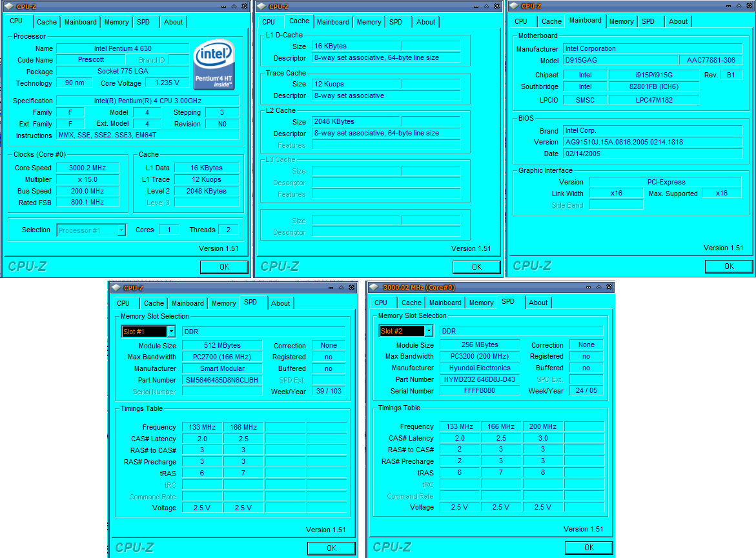The image size is (756, 558).
Task: Click the BIOS date '02/14/2005'
Action: 653,154
